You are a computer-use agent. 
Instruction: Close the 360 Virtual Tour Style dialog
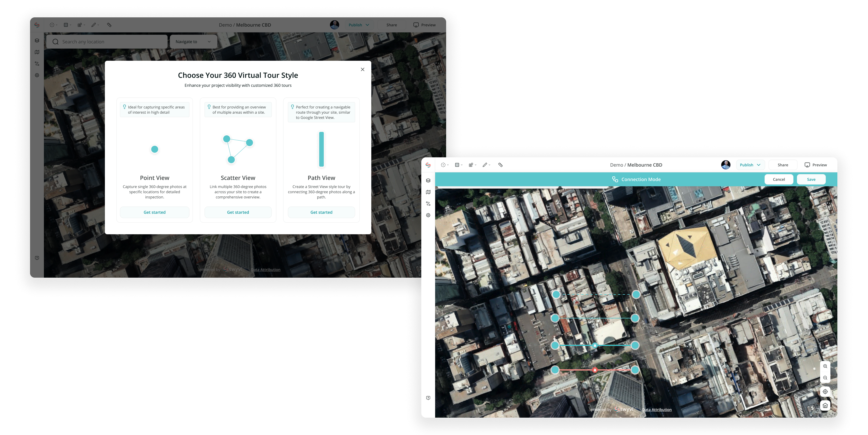coord(363,69)
